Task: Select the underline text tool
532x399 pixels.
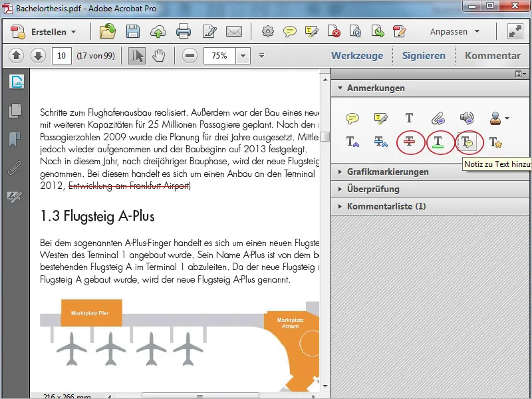Action: coord(438,142)
